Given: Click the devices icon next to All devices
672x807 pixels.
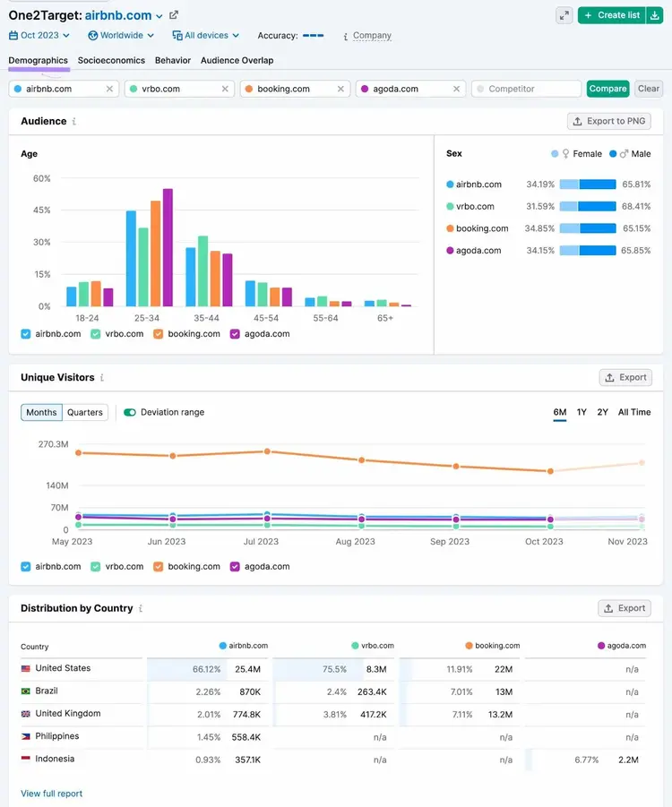Looking at the screenshot, I should (177, 36).
